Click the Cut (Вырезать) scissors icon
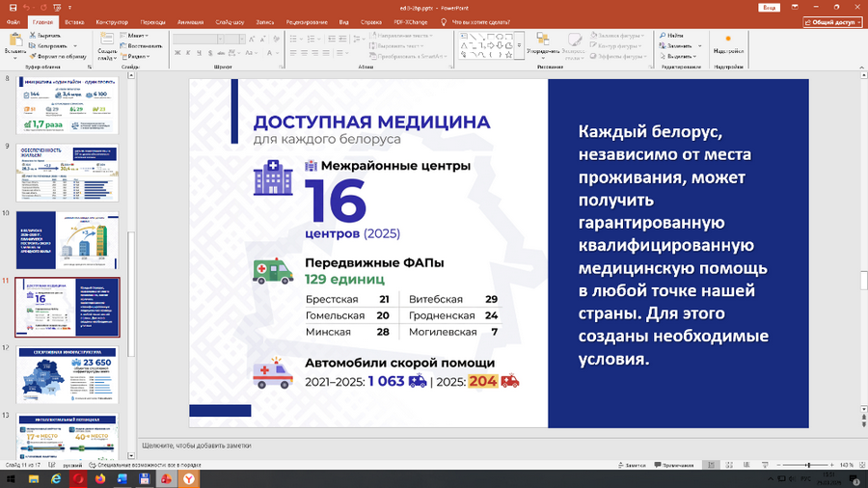The image size is (868, 488). point(34,35)
